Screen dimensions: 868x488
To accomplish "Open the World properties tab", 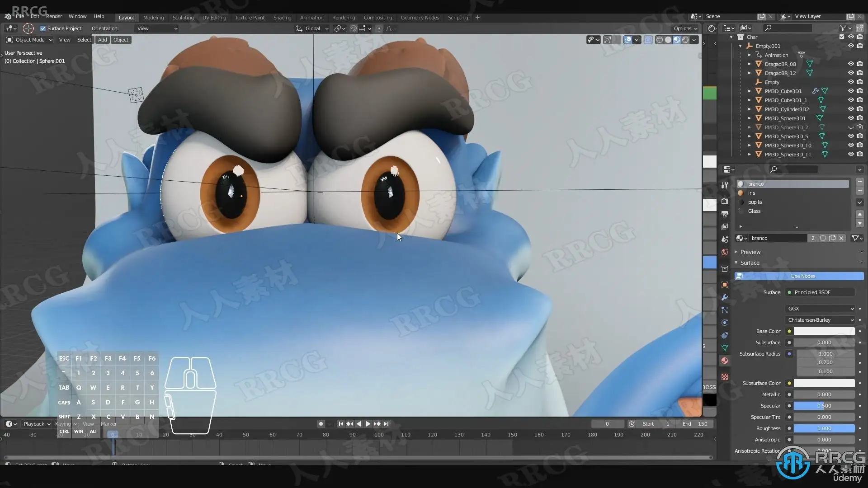I will pos(725,252).
